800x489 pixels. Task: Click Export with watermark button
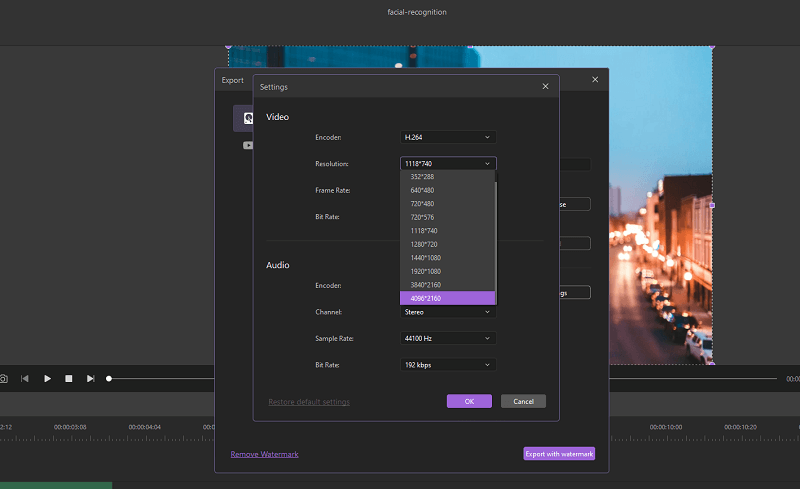pyautogui.click(x=559, y=454)
